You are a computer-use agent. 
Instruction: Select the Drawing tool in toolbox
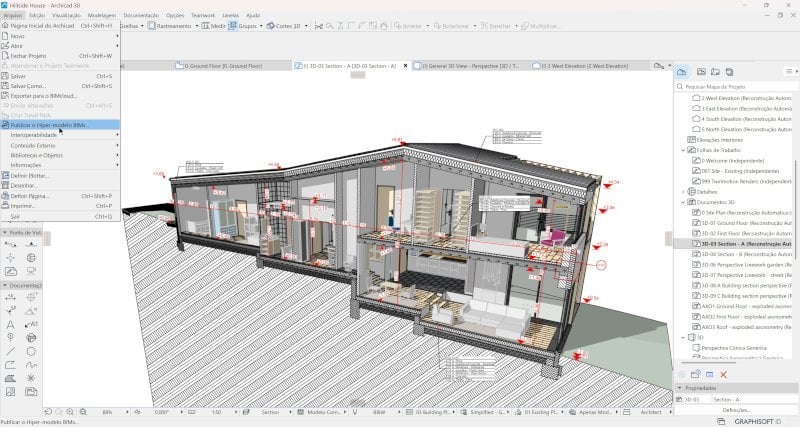pos(31,392)
